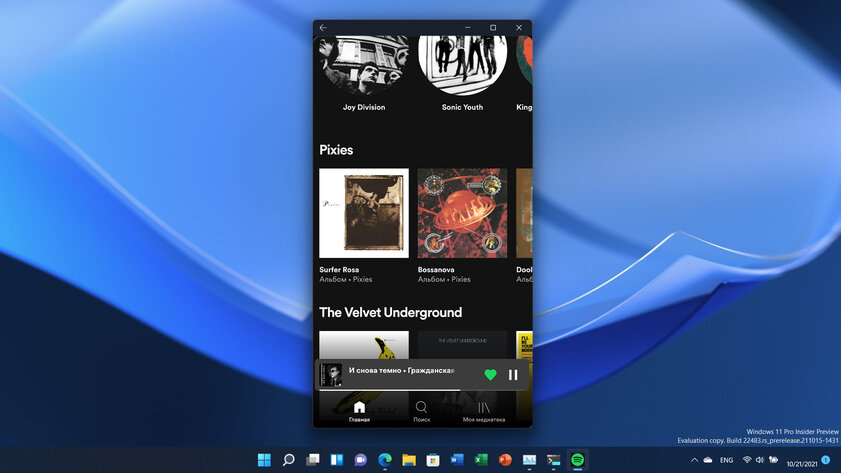This screenshot has height=473, width=841.
Task: Click the Joy Division artist name
Action: tap(364, 107)
